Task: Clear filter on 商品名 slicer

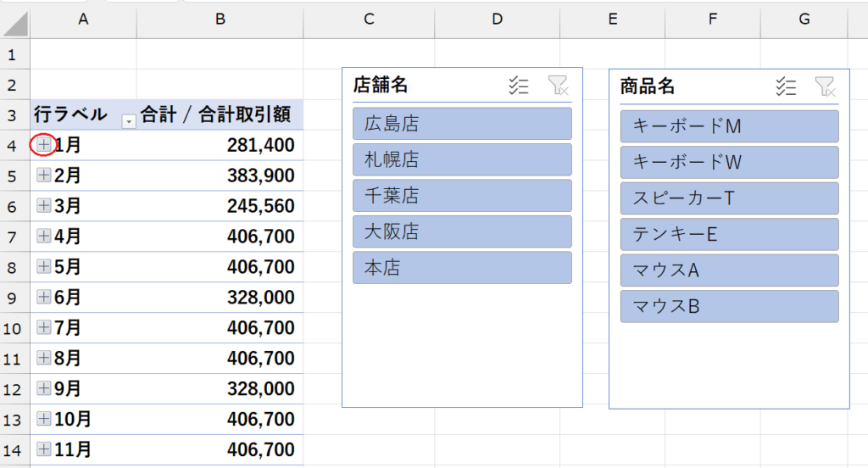Action: pyautogui.click(x=824, y=86)
